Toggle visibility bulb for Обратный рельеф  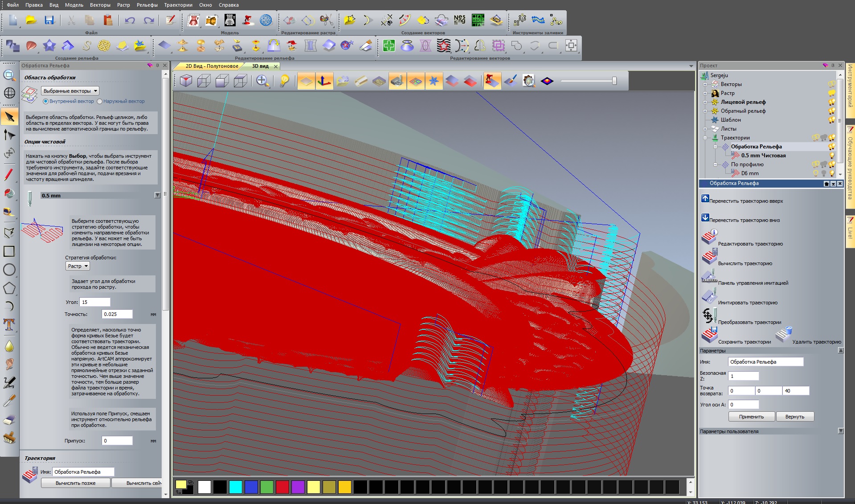(x=831, y=111)
